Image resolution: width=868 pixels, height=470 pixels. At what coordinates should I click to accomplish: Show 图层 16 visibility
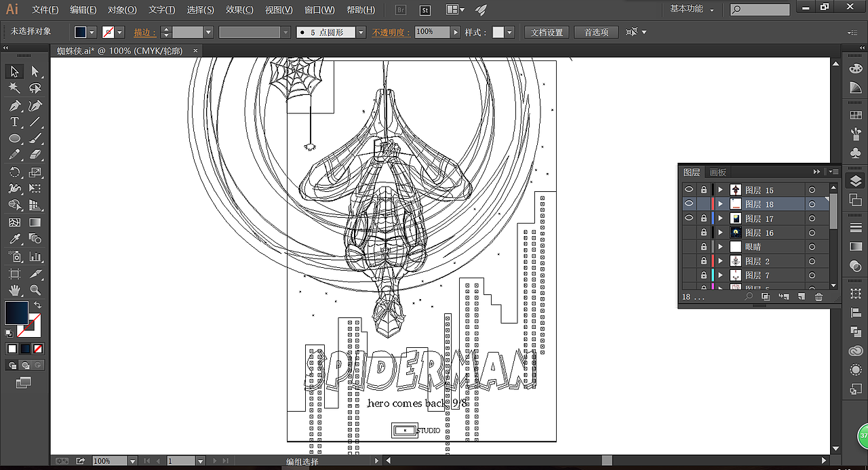689,233
